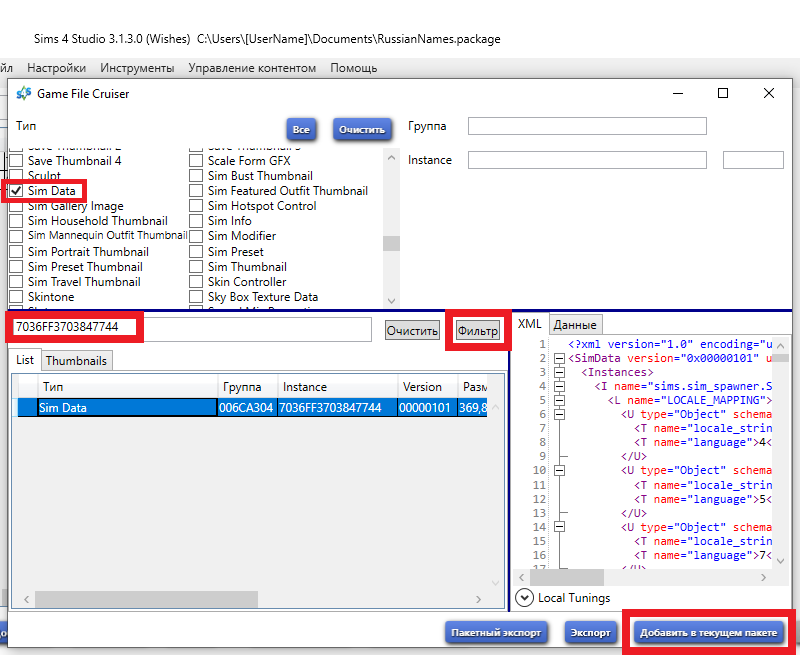The height and width of the screenshot is (655, 800).
Task: Expand the Local Tunings chevron
Action: point(524,597)
